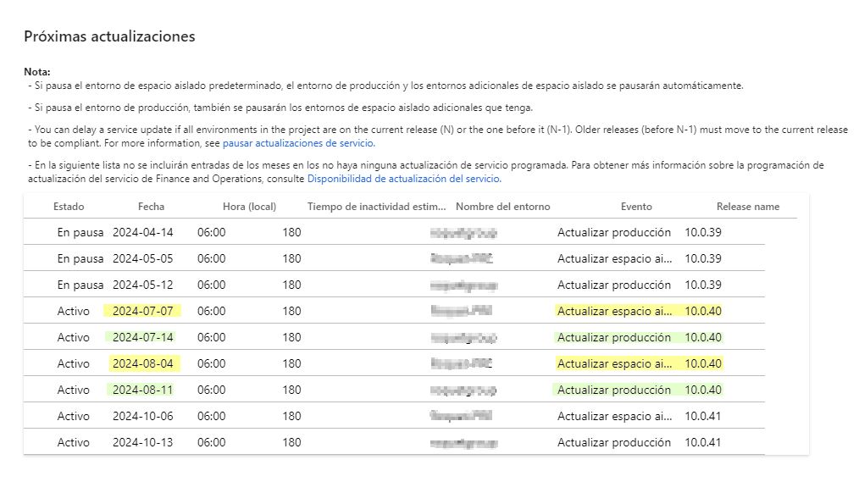Click 'Actualizar producción' in 2024-08-11 row
The image size is (859, 504).
(614, 390)
